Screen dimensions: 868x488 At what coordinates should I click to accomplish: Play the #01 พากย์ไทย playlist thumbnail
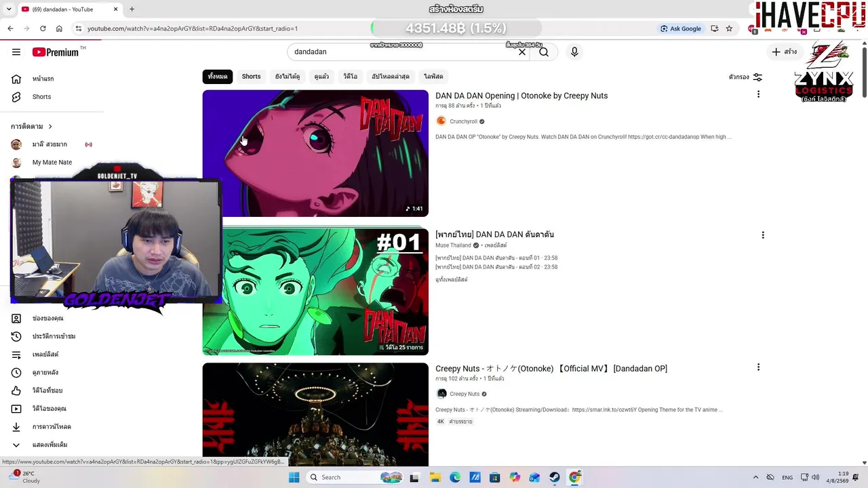pyautogui.click(x=315, y=291)
